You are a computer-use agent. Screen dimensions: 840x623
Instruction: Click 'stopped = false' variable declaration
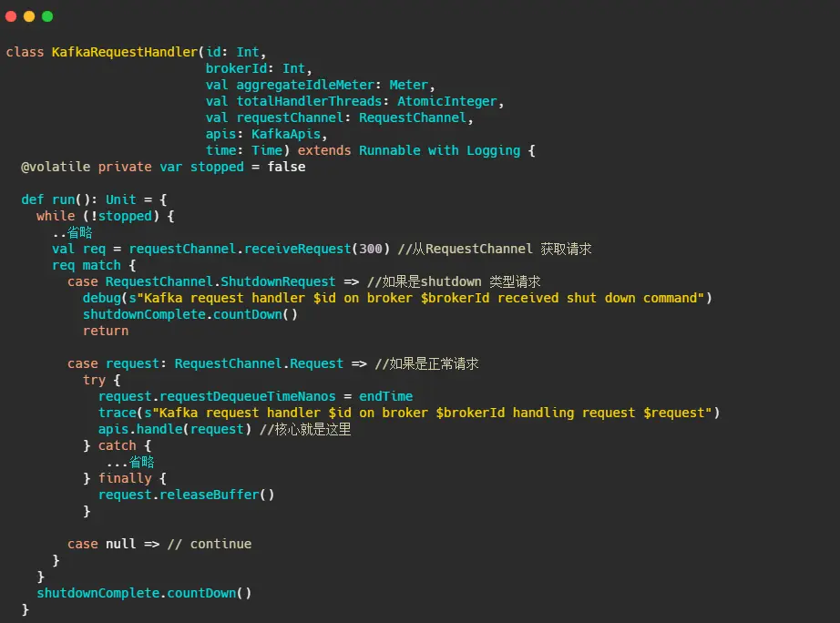(248, 167)
